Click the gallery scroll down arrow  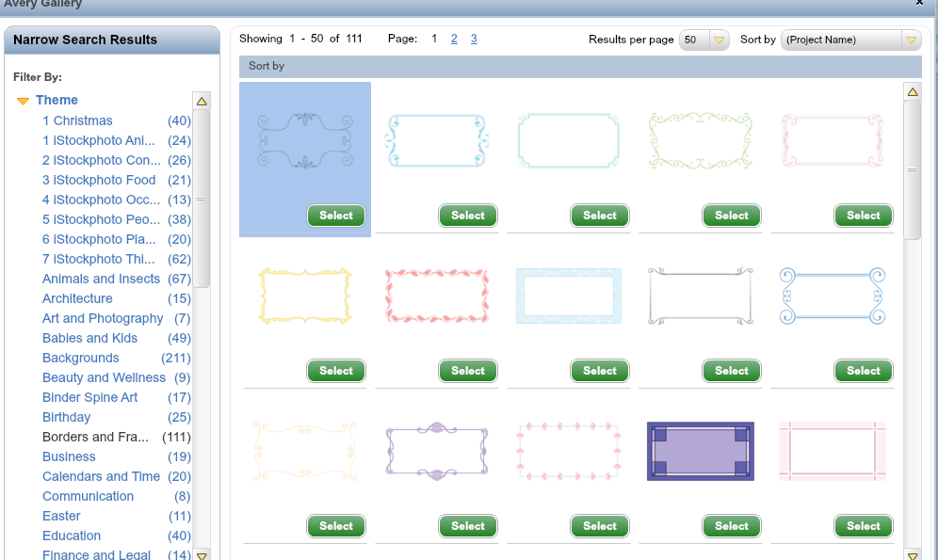tap(913, 555)
